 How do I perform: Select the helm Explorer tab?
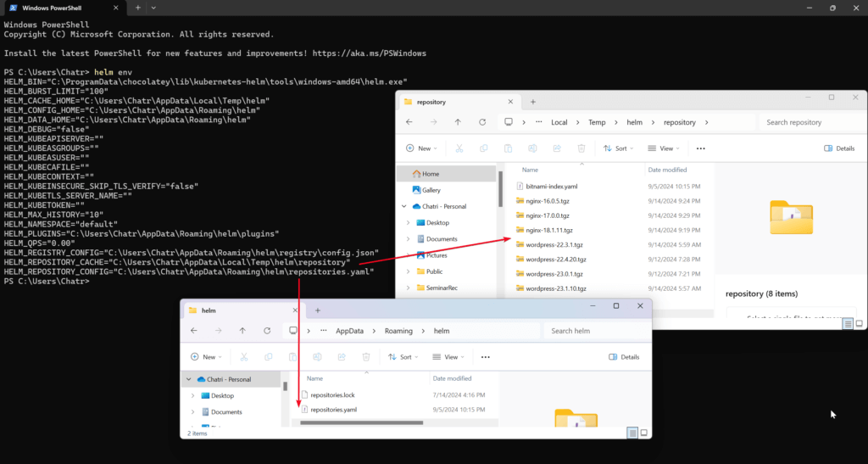(243, 310)
